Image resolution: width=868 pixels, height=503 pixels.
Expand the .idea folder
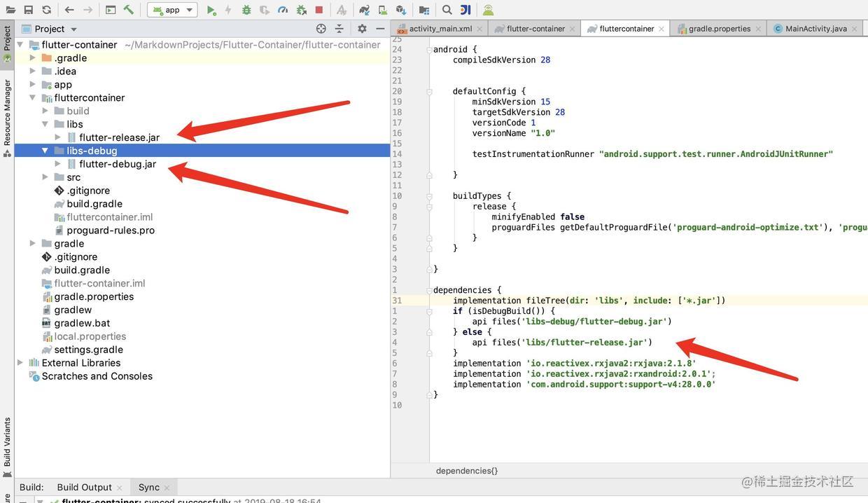pos(32,71)
